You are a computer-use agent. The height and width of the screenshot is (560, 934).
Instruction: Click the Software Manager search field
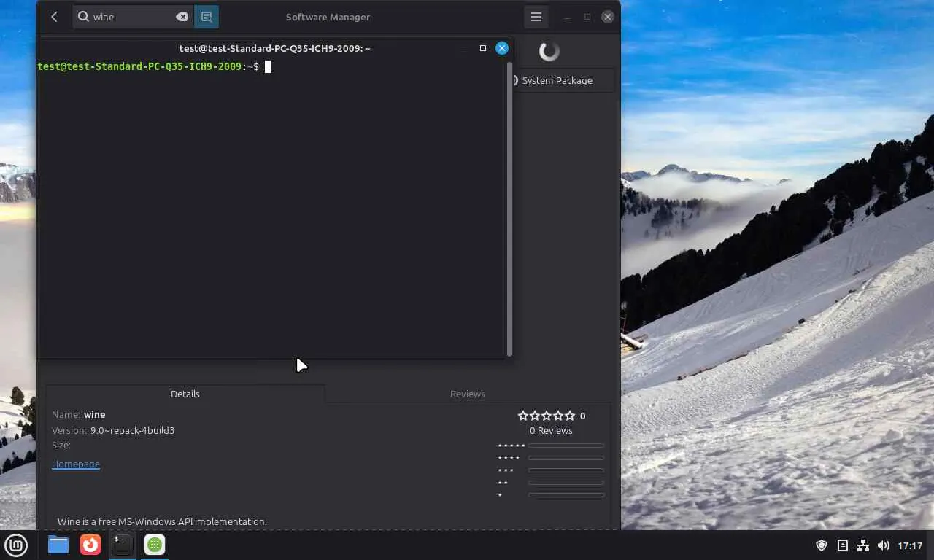(x=133, y=17)
